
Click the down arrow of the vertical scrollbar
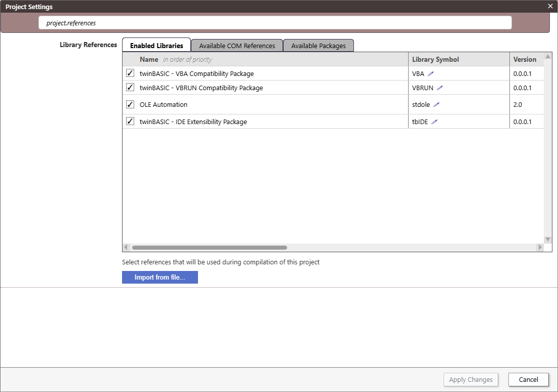pos(547,239)
